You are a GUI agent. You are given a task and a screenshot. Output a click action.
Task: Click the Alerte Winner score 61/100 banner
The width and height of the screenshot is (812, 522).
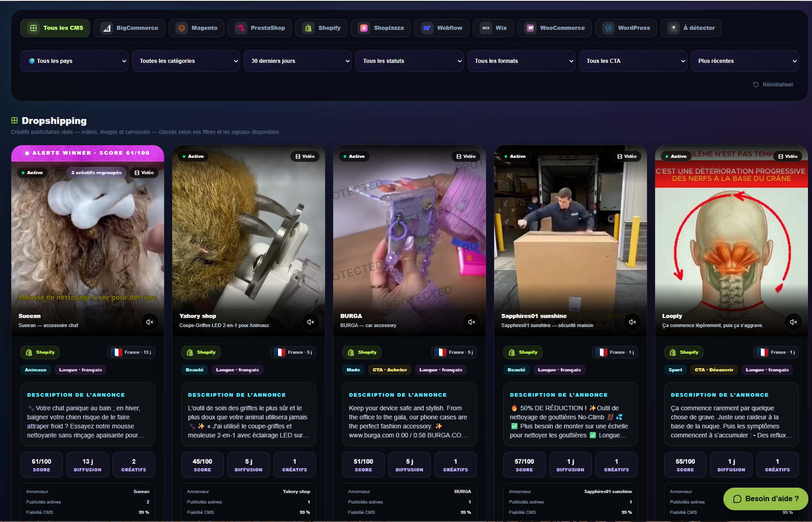pos(88,153)
